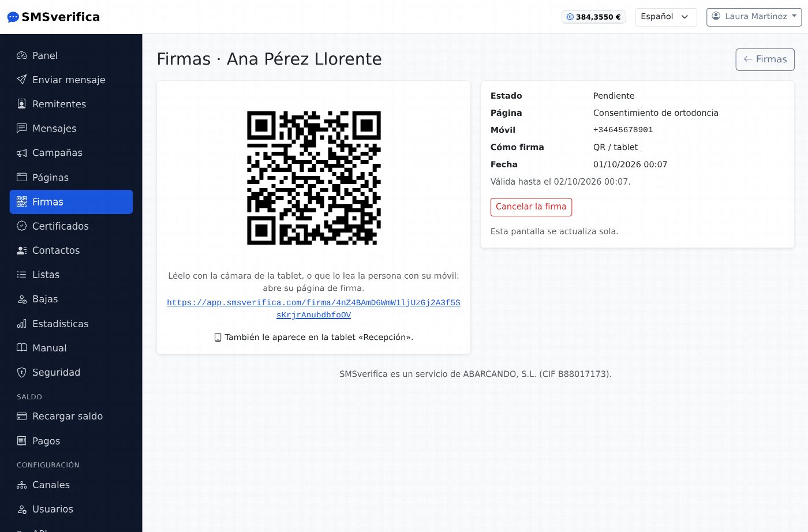This screenshot has width=808, height=532.
Task: Go back using the Firmas button
Action: click(x=765, y=59)
